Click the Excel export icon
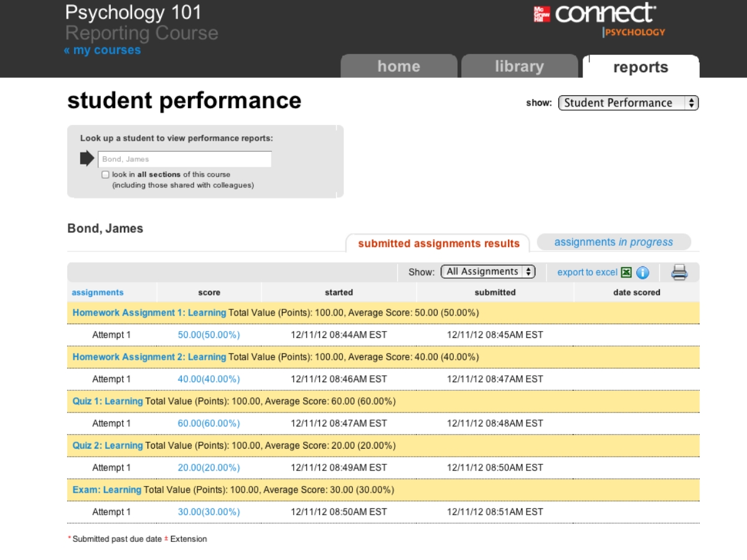 tap(626, 273)
